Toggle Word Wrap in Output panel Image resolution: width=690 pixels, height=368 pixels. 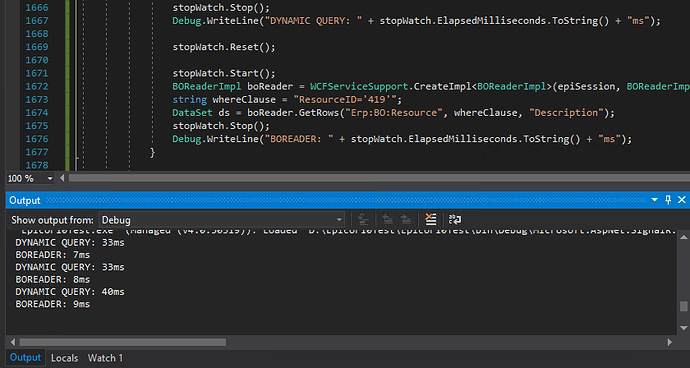click(x=455, y=219)
